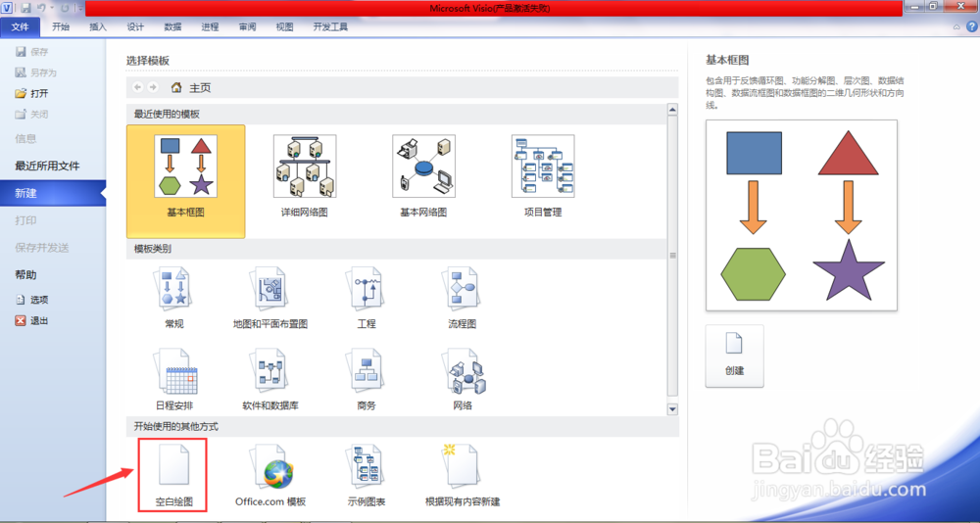Image resolution: width=980 pixels, height=523 pixels.
Task: Switch to the 开始 tab
Action: pos(61,26)
